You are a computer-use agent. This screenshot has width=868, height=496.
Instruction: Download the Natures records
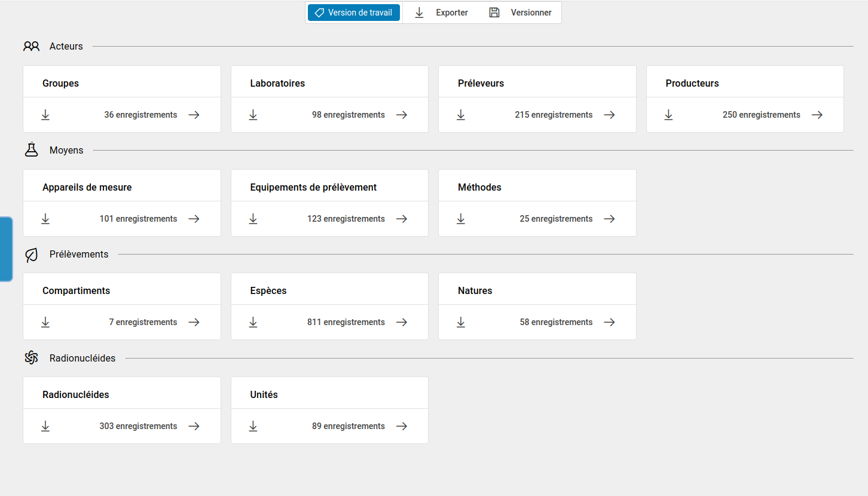coord(461,322)
